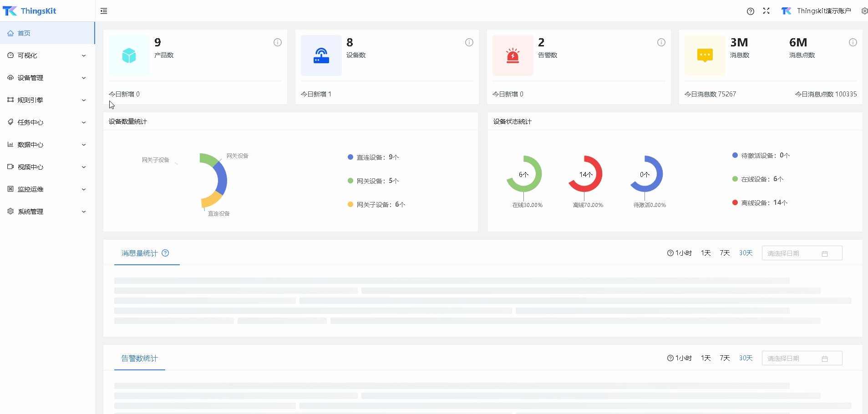This screenshot has height=414, width=868.
Task: Click the red 离线 14个 ring gauge
Action: (x=585, y=174)
